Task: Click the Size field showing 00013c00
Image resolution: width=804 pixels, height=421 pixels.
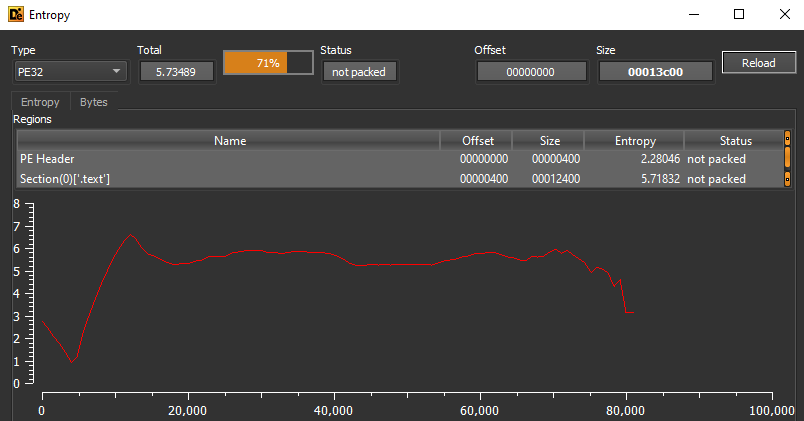Action: 655,71
